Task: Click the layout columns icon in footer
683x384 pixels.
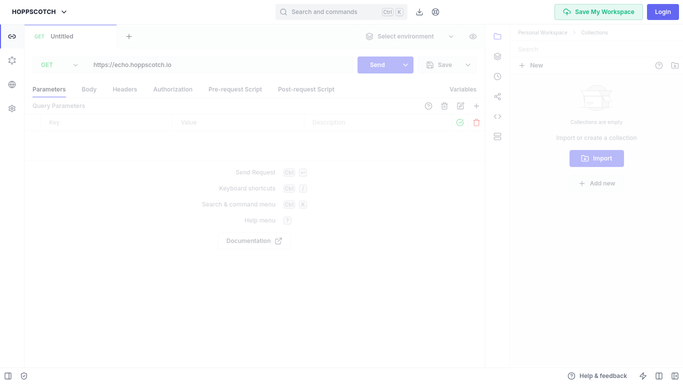Action: click(x=659, y=376)
